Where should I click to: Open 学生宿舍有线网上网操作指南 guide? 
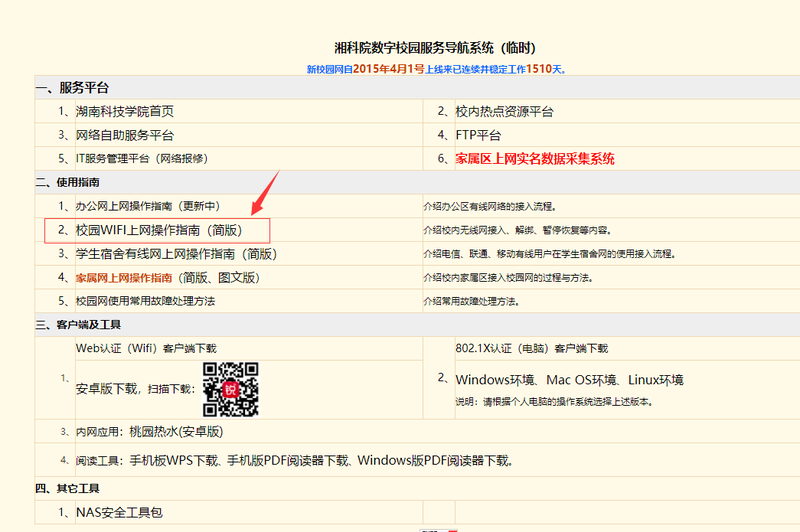click(175, 254)
